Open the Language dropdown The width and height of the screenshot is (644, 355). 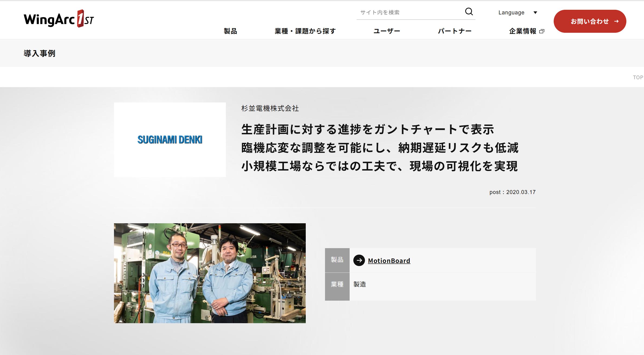pyautogui.click(x=517, y=13)
